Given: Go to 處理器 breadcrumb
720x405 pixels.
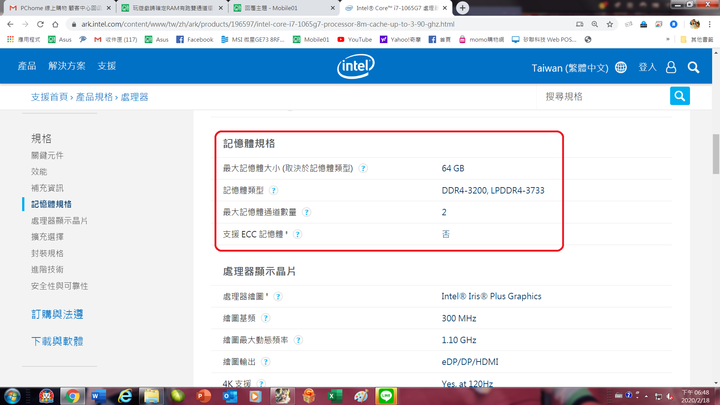Looking at the screenshot, I should (135, 97).
